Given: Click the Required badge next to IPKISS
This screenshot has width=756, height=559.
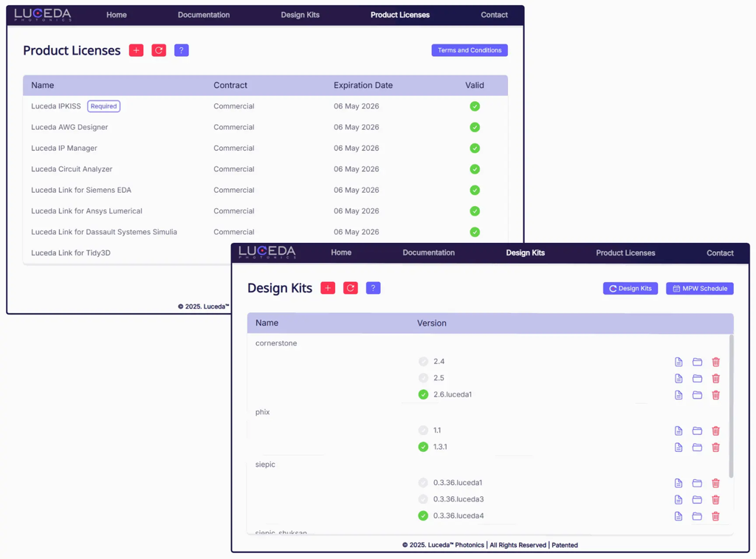Looking at the screenshot, I should coord(103,106).
